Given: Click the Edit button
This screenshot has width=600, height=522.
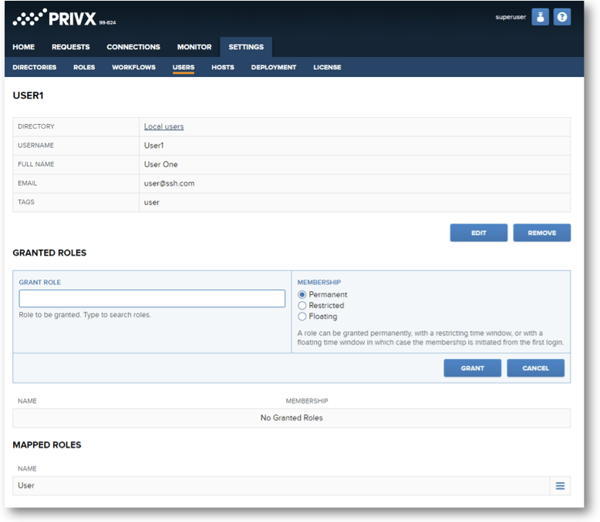Looking at the screenshot, I should [479, 233].
